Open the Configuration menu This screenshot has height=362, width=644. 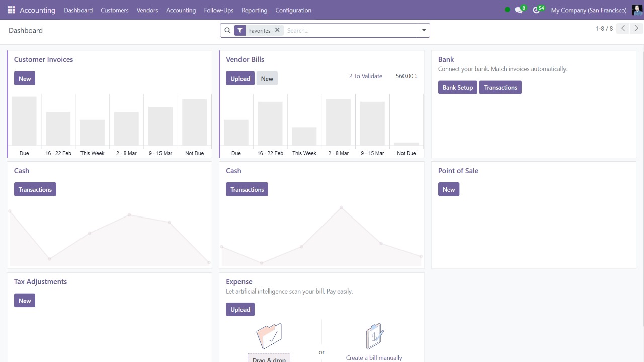(293, 10)
